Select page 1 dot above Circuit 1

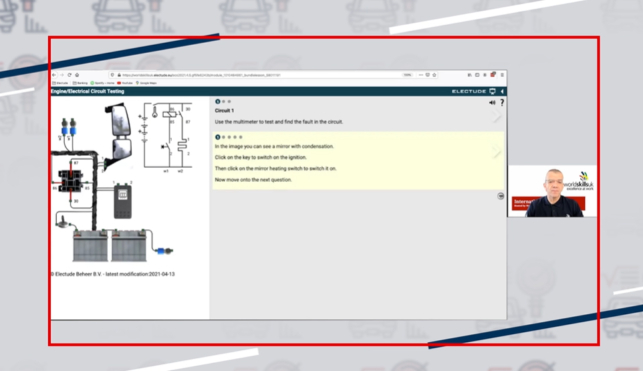[218, 101]
